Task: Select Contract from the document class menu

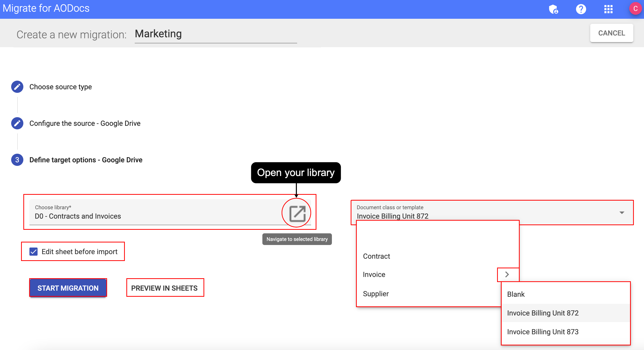Action: tap(377, 256)
